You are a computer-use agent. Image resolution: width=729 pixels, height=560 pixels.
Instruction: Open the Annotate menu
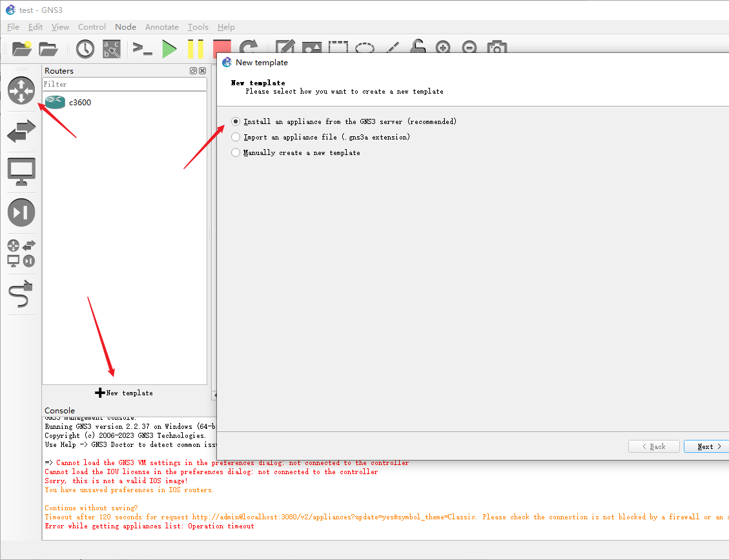click(x=162, y=27)
